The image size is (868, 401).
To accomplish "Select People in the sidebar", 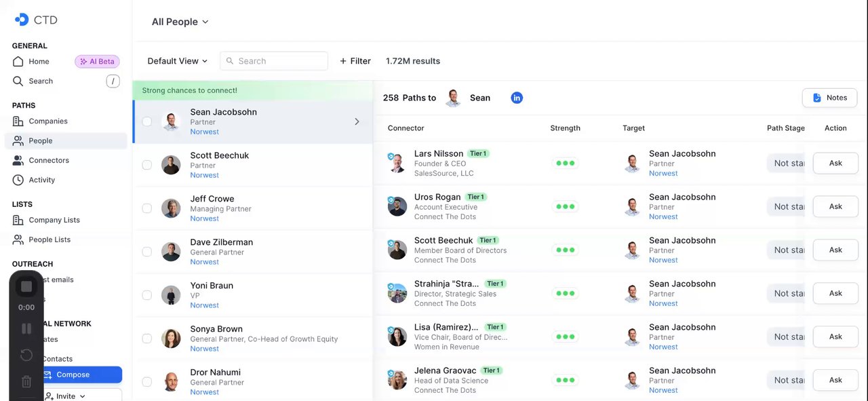I will pyautogui.click(x=66, y=140).
